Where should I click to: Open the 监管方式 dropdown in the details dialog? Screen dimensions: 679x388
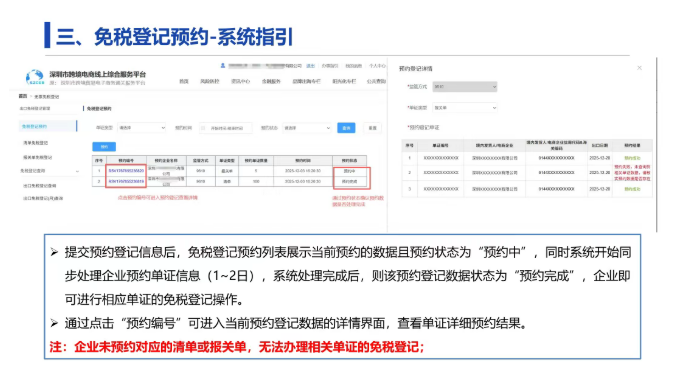(464, 87)
